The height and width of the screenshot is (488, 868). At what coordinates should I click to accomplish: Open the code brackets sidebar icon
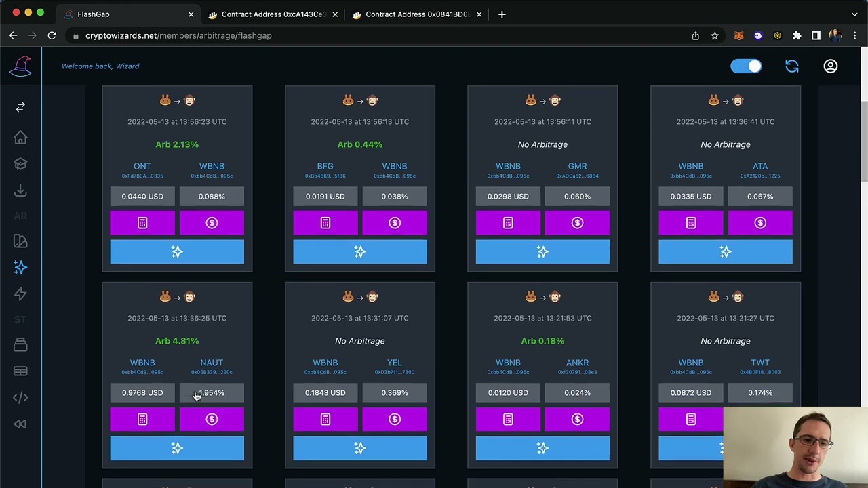coord(20,398)
